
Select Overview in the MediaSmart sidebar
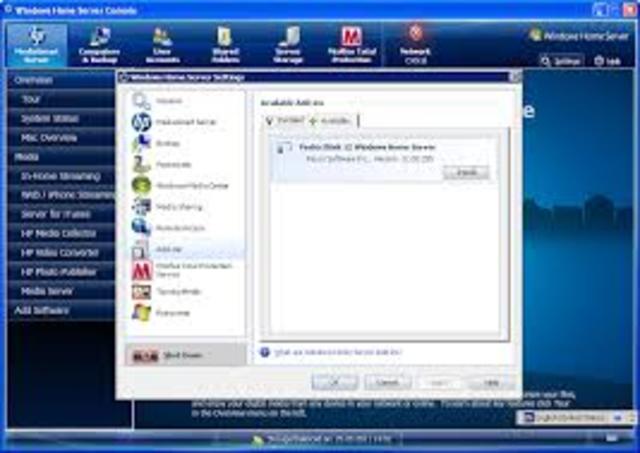tap(61, 80)
